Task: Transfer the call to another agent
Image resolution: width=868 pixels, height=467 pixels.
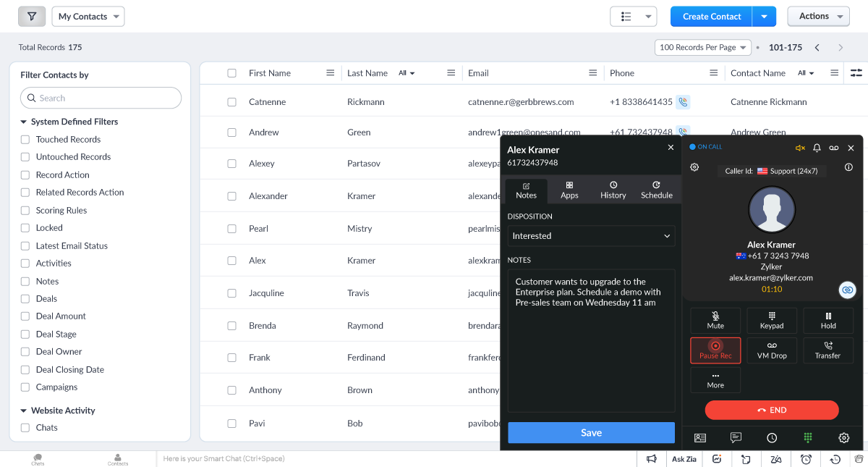Action: 827,350
